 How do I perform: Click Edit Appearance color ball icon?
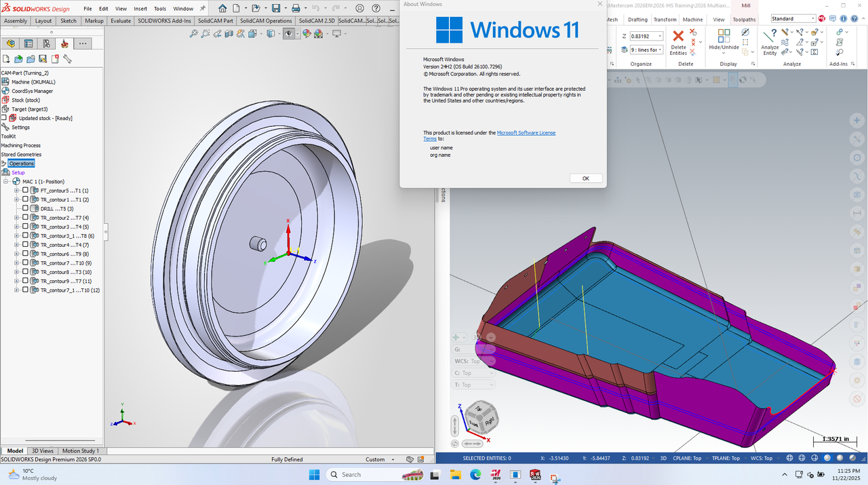tap(307, 33)
